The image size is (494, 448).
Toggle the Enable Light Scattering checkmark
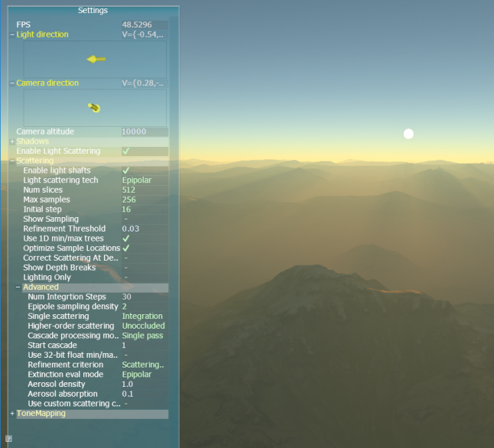[x=126, y=151]
